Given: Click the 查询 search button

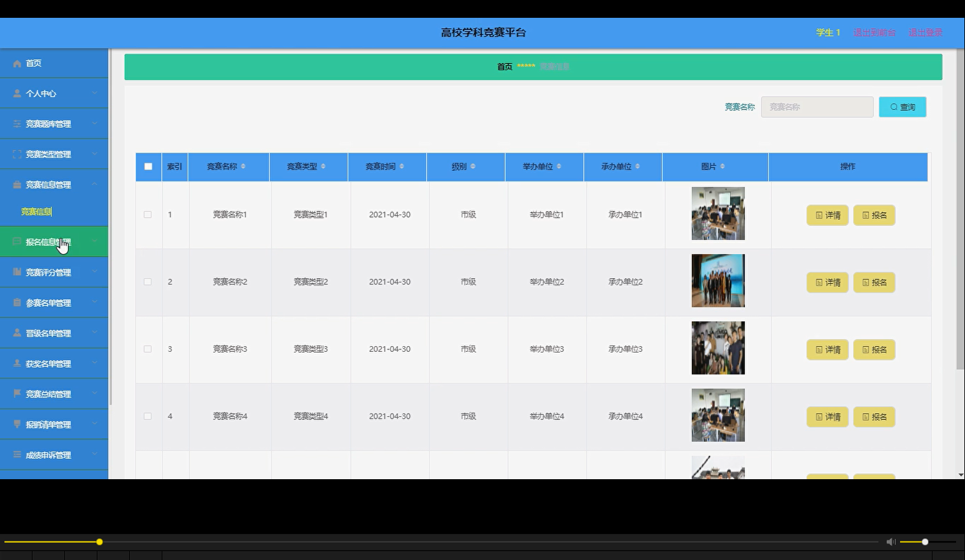Looking at the screenshot, I should click(x=903, y=107).
